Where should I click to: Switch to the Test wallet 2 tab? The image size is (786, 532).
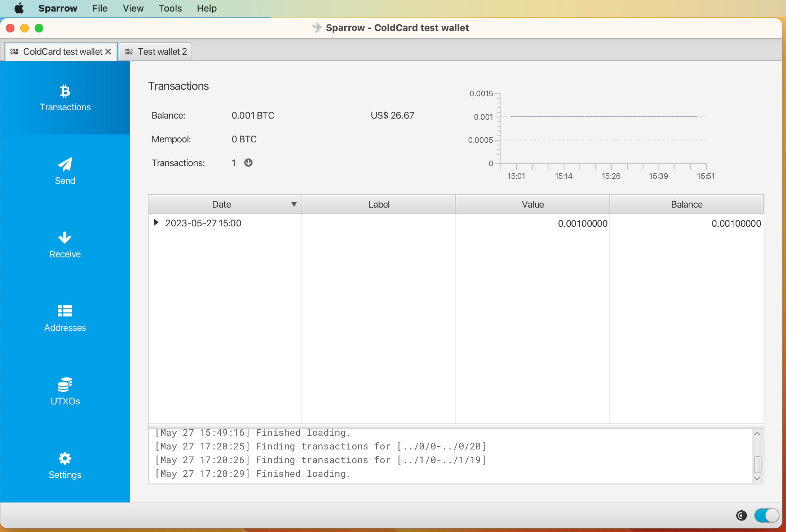155,52
